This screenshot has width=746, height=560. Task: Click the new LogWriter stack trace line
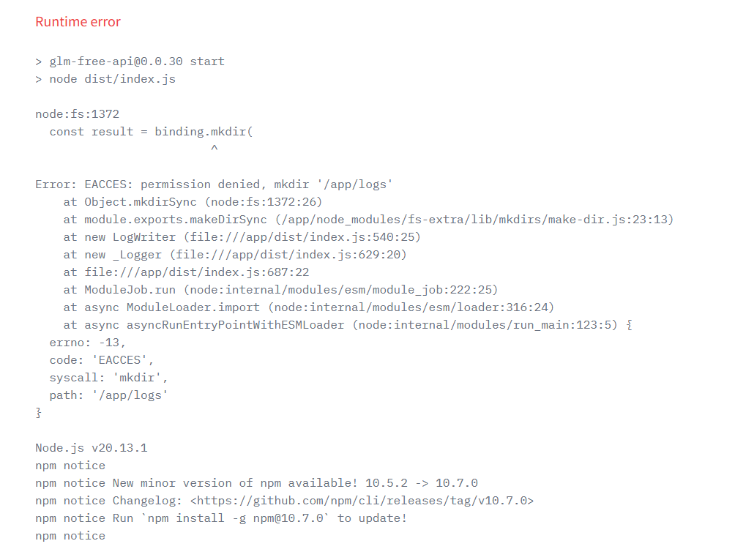pos(242,237)
